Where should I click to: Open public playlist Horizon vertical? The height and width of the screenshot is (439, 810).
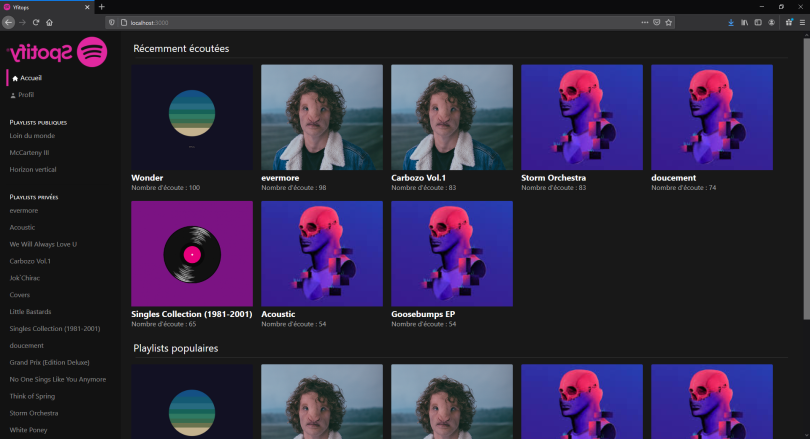click(x=33, y=169)
